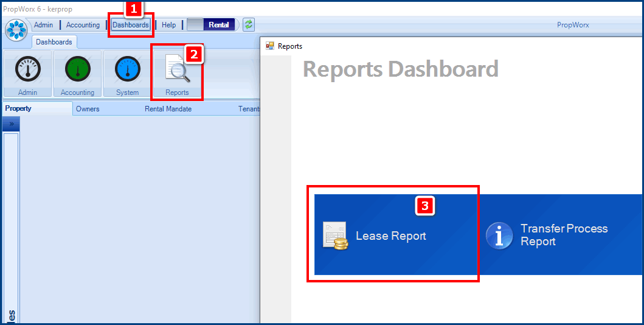
Task: Open the Dashboards menu
Action: tap(131, 25)
